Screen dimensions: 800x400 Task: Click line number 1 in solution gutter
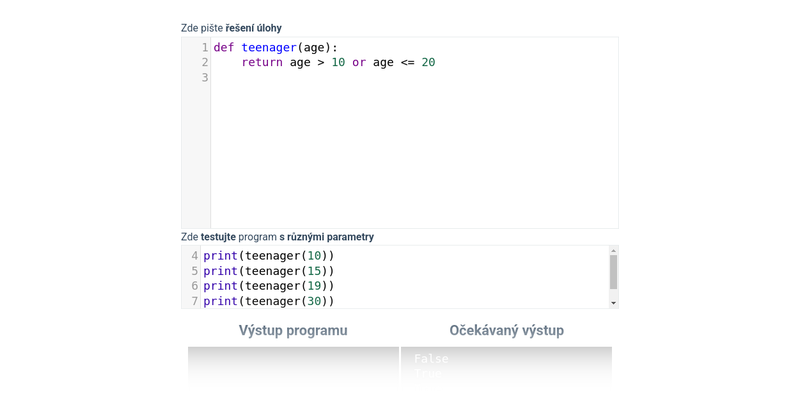pos(204,47)
